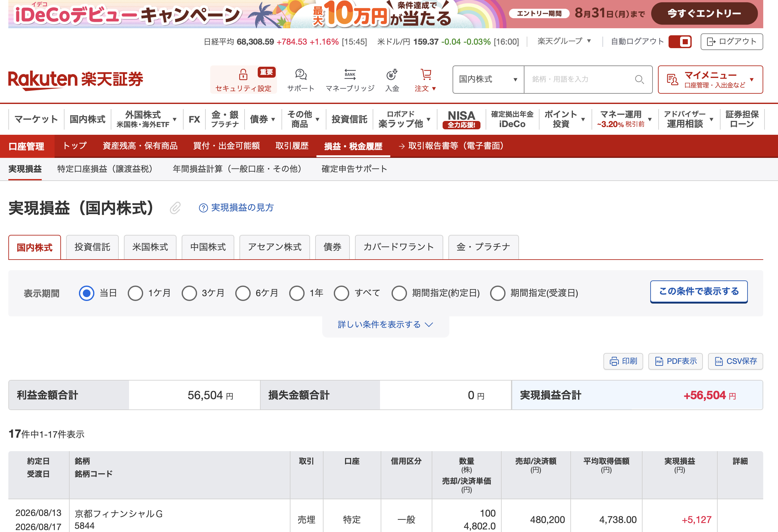
Task: Expand 詳しい条件を表示する
Action: pos(385,324)
